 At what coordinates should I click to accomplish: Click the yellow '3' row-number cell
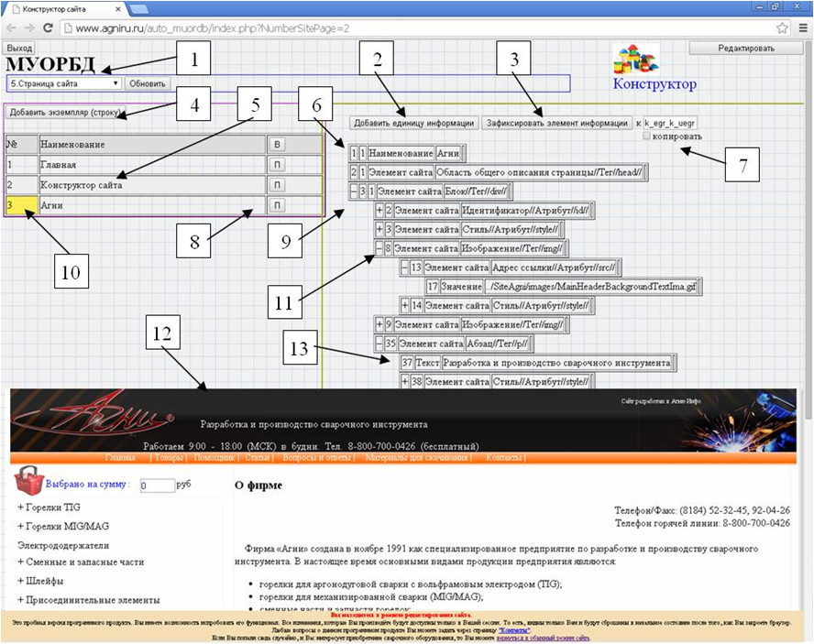pos(21,205)
